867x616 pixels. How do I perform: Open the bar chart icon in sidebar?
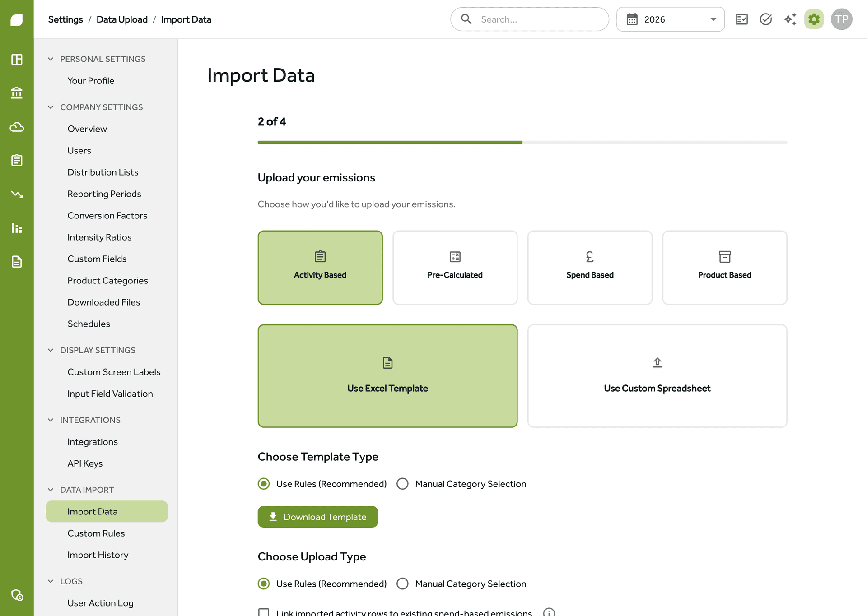pos(17,228)
